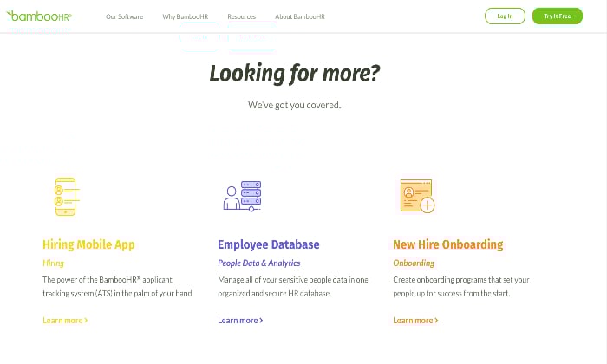Click the sensitive people data description text
The height and width of the screenshot is (364, 607).
click(x=293, y=287)
